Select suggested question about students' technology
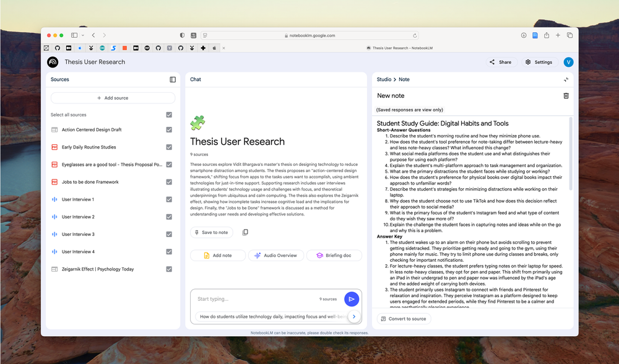This screenshot has height=364, width=619. (272, 316)
